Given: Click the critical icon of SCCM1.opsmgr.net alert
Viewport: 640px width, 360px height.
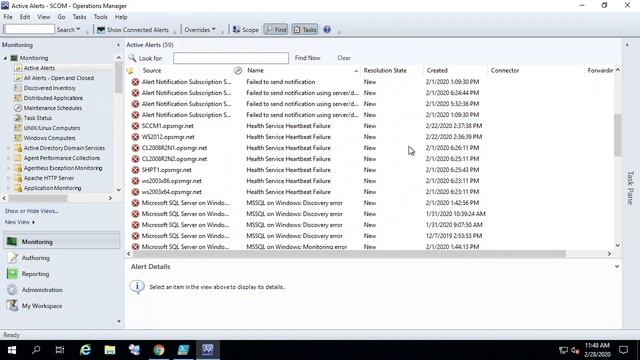Looking at the screenshot, I should 135,126.
